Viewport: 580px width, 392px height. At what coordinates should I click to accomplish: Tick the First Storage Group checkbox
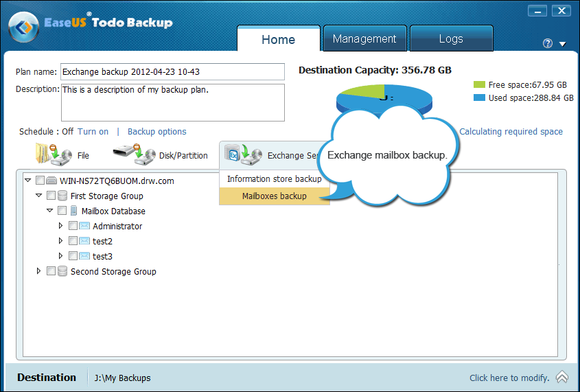coord(51,196)
